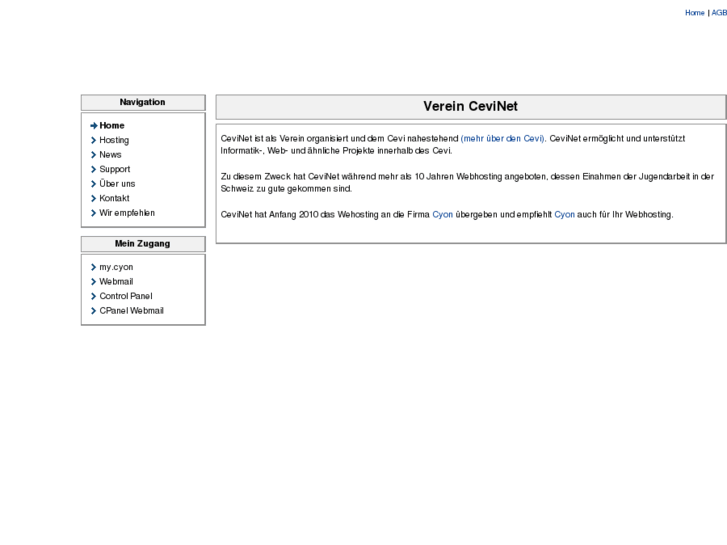Go to the News page
727x545 pixels.
click(110, 155)
